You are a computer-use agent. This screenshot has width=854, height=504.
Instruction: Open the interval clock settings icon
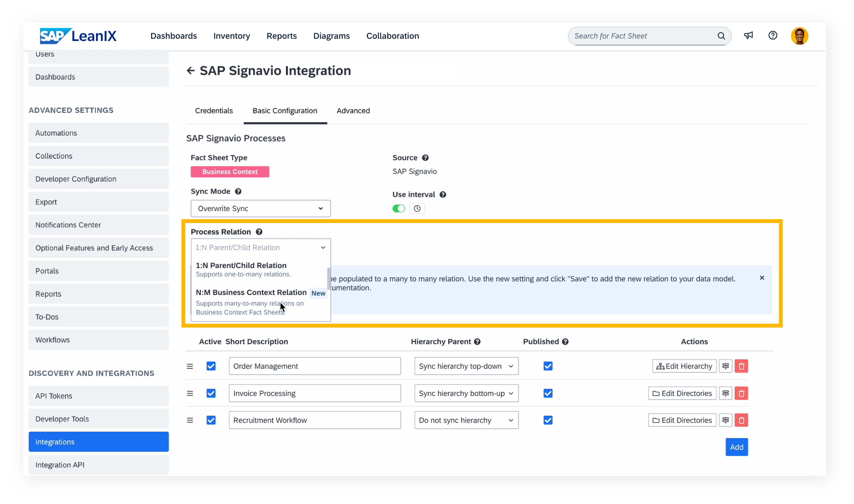coord(417,208)
